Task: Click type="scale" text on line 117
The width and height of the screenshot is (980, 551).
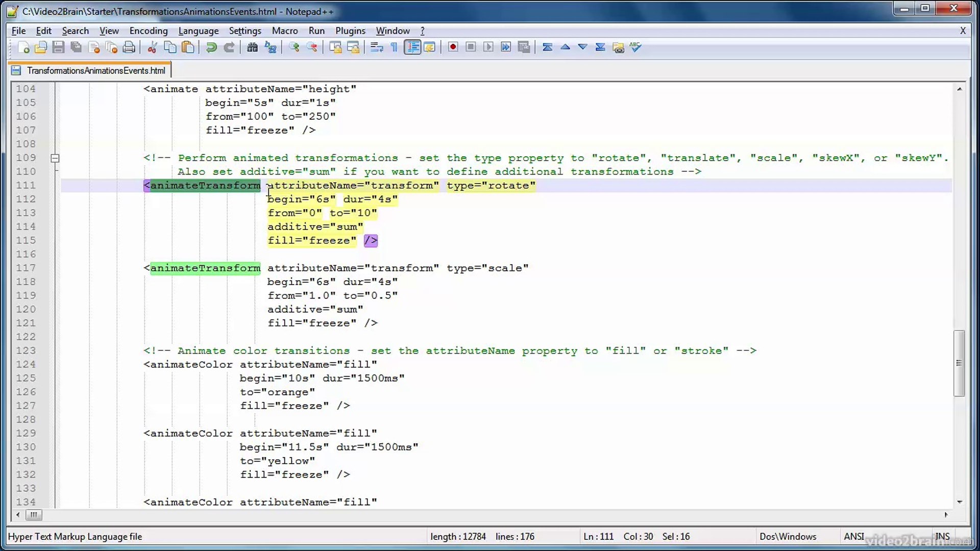Action: click(487, 268)
